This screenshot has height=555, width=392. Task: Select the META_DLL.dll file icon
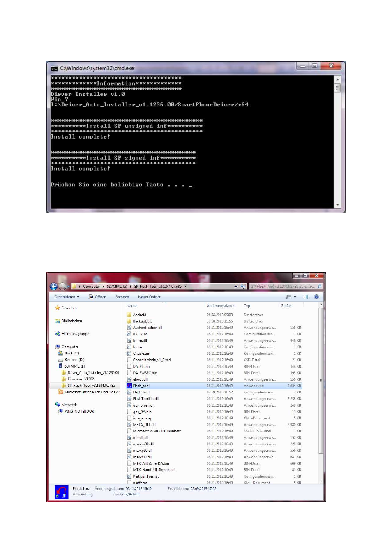point(129,425)
